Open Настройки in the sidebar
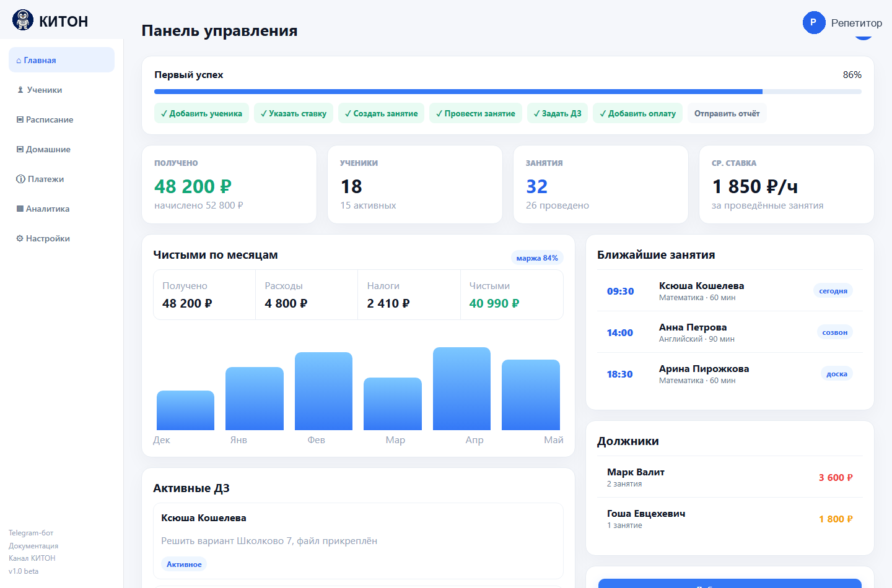892x588 pixels. [61, 238]
